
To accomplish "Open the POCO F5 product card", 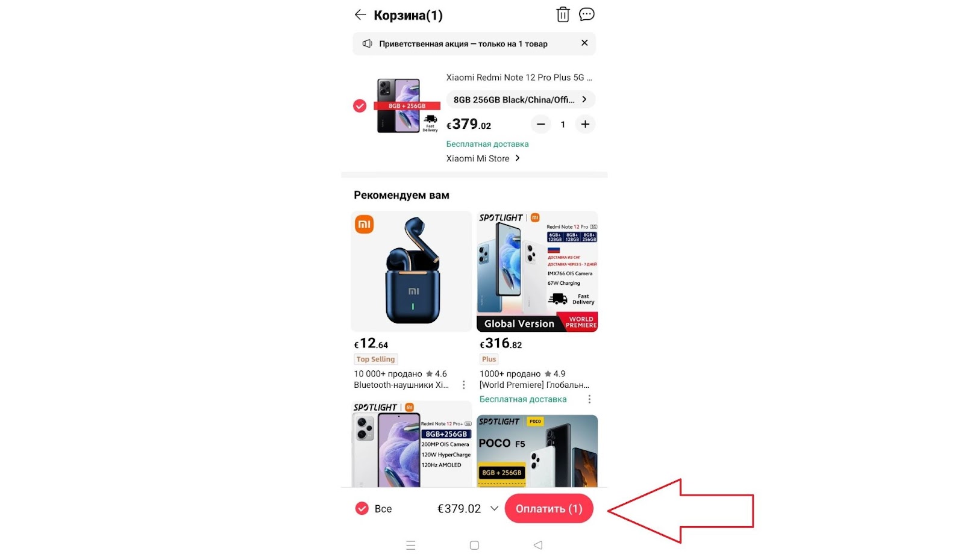I will [x=537, y=451].
